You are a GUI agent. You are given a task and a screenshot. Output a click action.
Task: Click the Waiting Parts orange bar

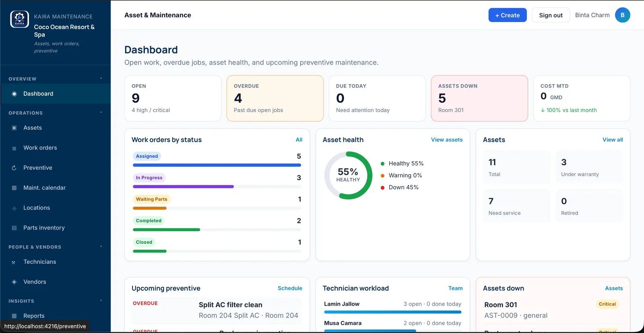(x=150, y=208)
